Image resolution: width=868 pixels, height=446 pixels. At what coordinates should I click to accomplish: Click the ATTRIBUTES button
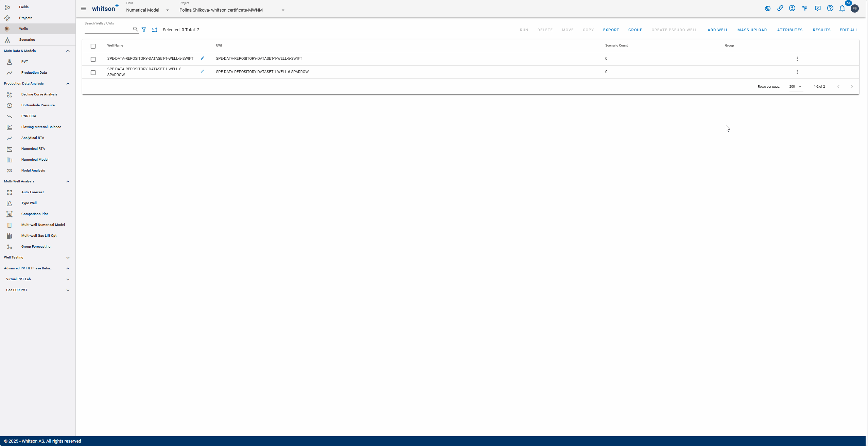(789, 30)
